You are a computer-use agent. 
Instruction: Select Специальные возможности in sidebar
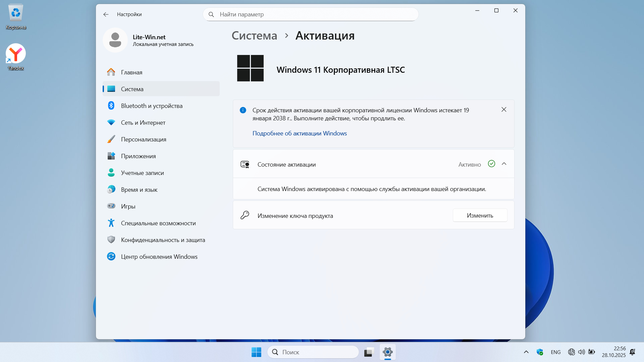pyautogui.click(x=158, y=223)
